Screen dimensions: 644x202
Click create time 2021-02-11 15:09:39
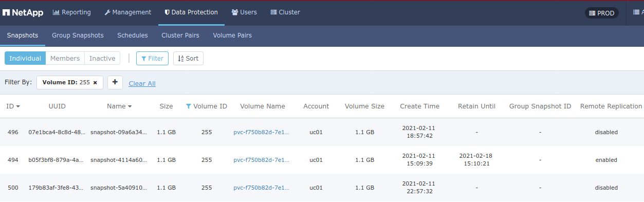pos(419,160)
